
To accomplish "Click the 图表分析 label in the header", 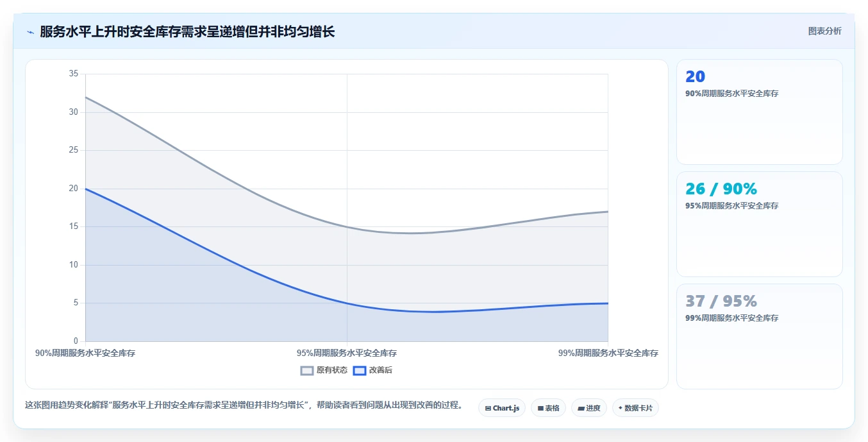I will pyautogui.click(x=824, y=31).
